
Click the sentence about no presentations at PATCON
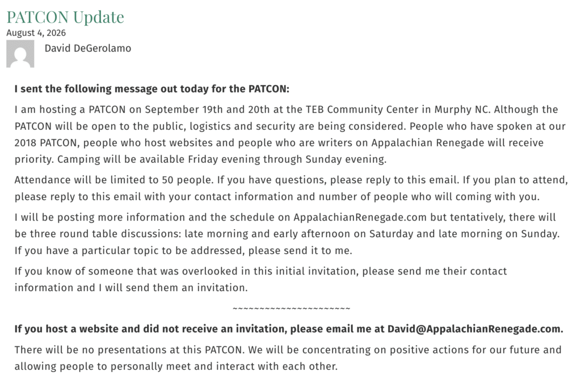pyautogui.click(x=130, y=350)
